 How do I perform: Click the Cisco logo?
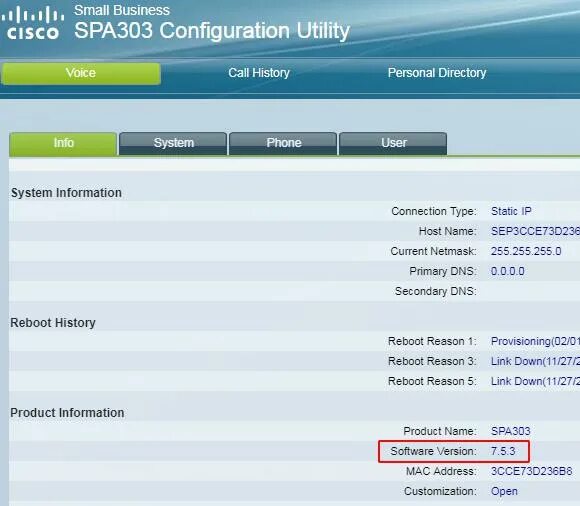point(33,23)
